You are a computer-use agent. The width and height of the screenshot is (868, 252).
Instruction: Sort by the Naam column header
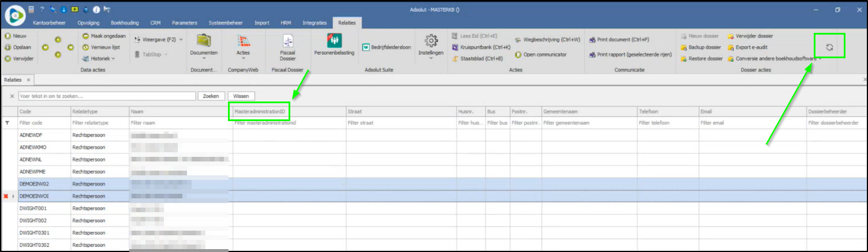tap(181, 111)
